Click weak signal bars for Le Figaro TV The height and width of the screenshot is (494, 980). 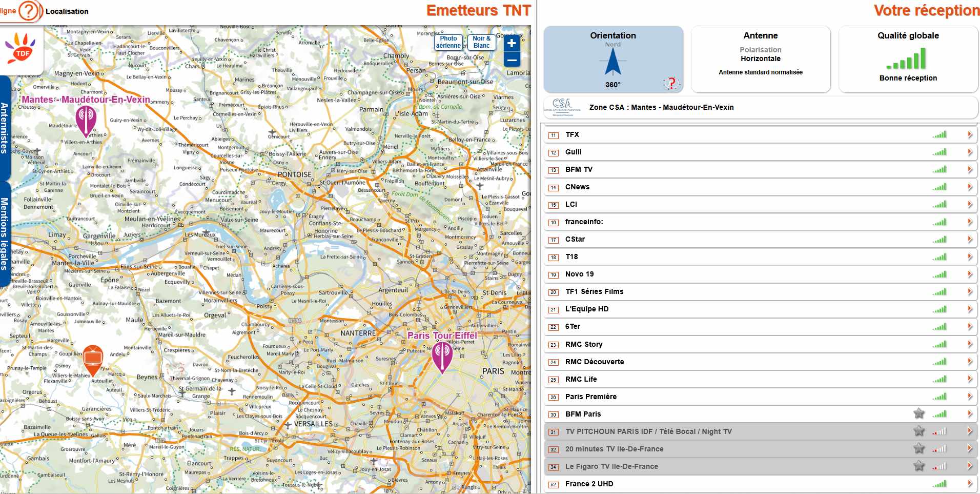click(x=940, y=466)
